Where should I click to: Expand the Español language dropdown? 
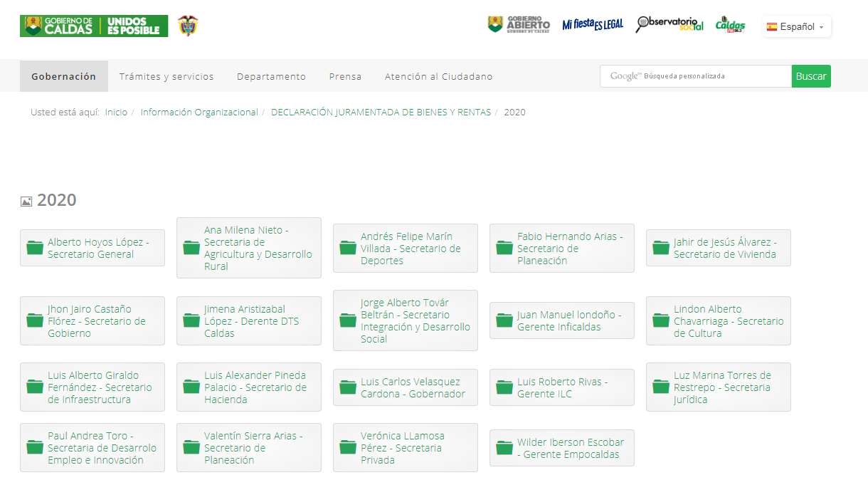[796, 26]
